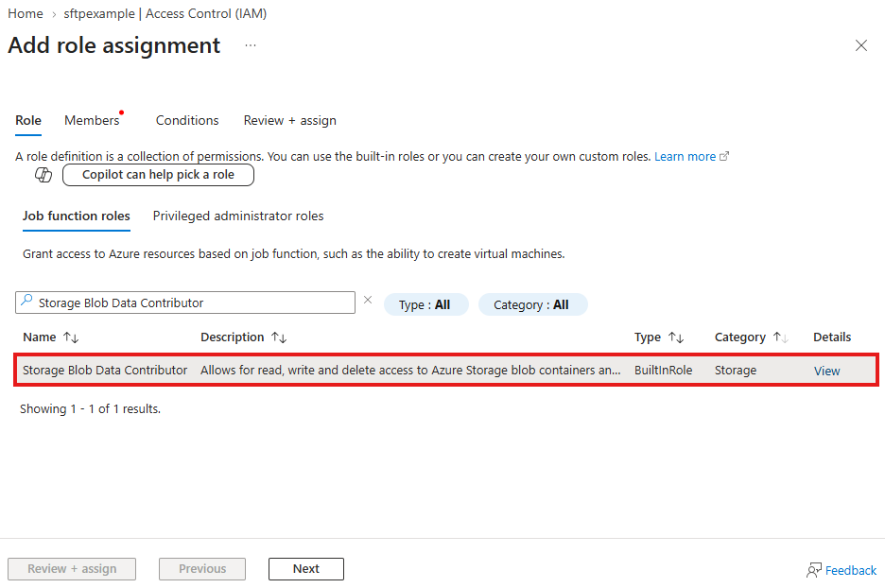885x588 pixels.
Task: Click the Next button
Action: (306, 569)
